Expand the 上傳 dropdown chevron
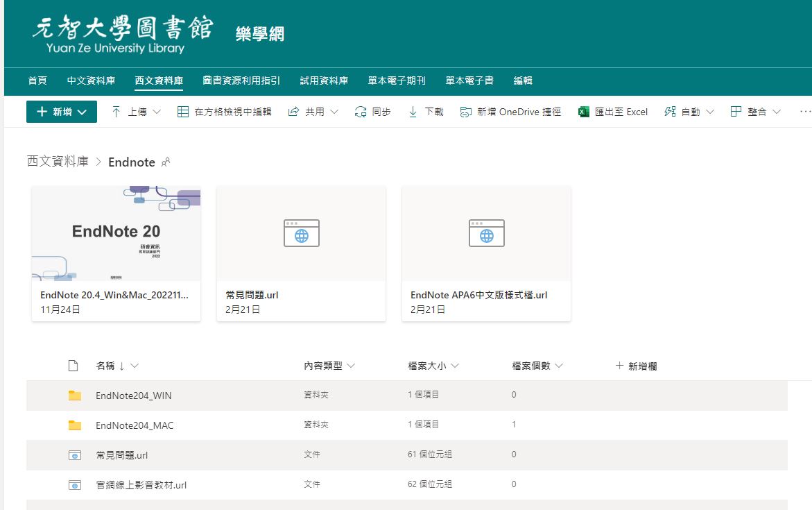This screenshot has height=510, width=812. (x=157, y=112)
